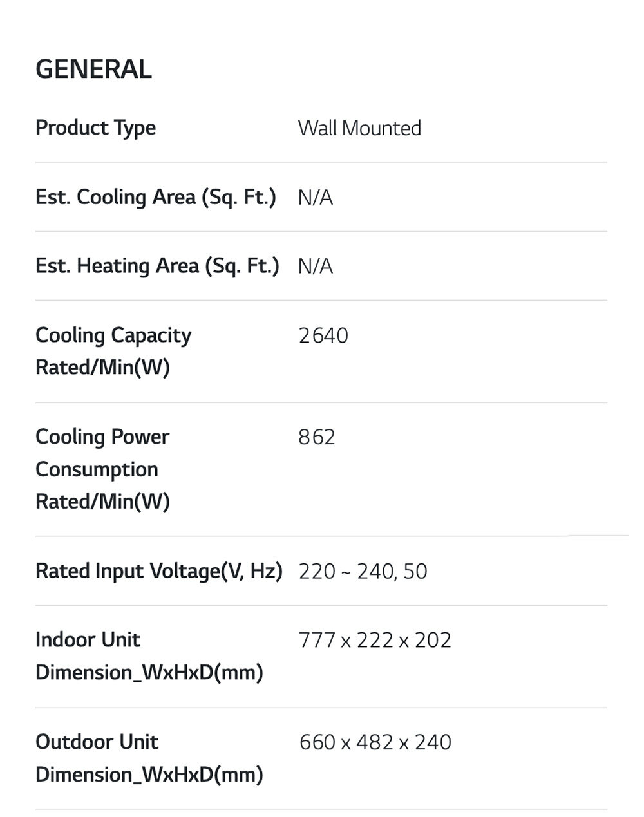
Task: Click the Est. Heating Area label
Action: pos(157,266)
